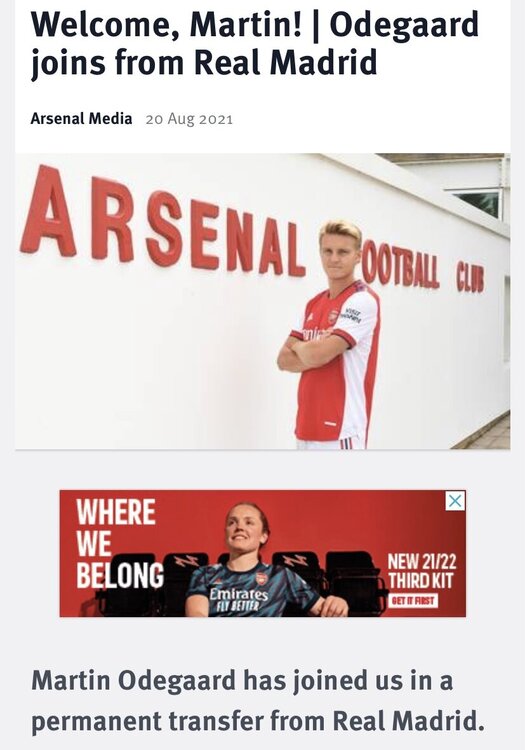Screen dimensions: 525x750
Task: Click the lightning bolt on left ad seat
Action: click(186, 561)
